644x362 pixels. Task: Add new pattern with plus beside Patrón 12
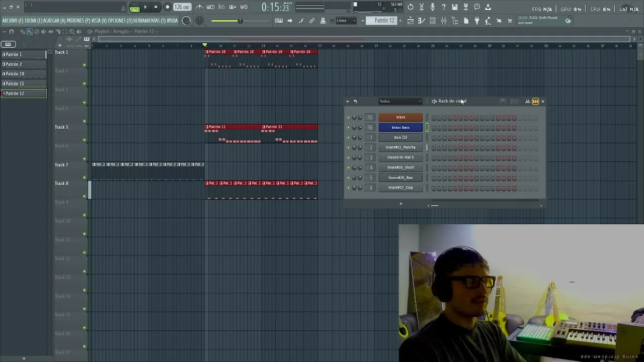tap(399, 21)
